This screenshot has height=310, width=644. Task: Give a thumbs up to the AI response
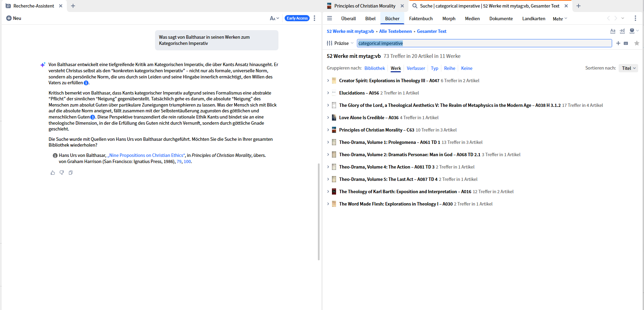click(x=53, y=173)
